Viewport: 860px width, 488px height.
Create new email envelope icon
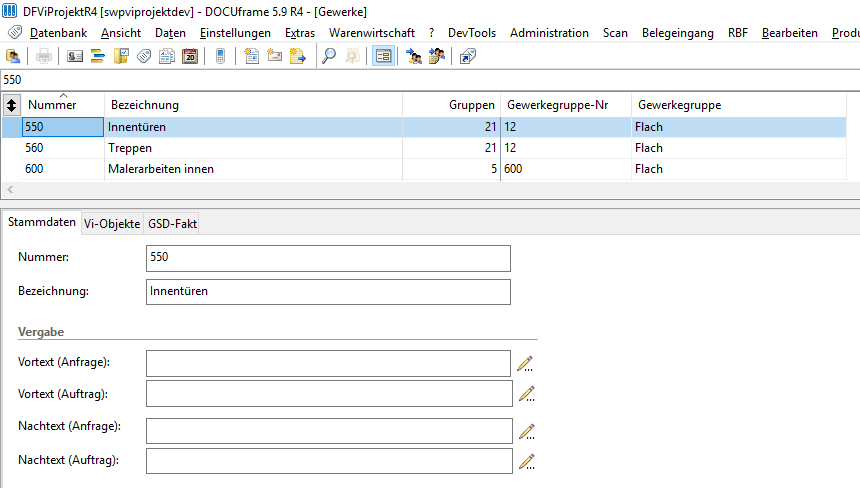tap(274, 56)
